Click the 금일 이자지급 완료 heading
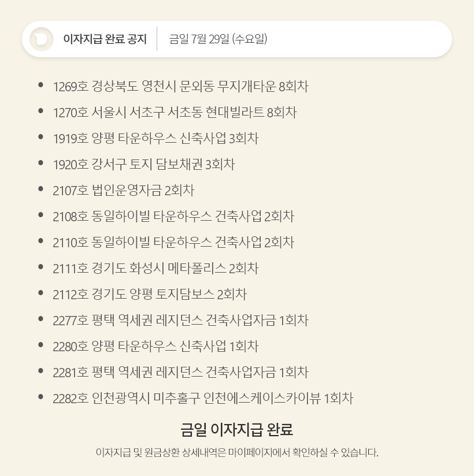Image resolution: width=474 pixels, height=476 pixels. (x=237, y=430)
